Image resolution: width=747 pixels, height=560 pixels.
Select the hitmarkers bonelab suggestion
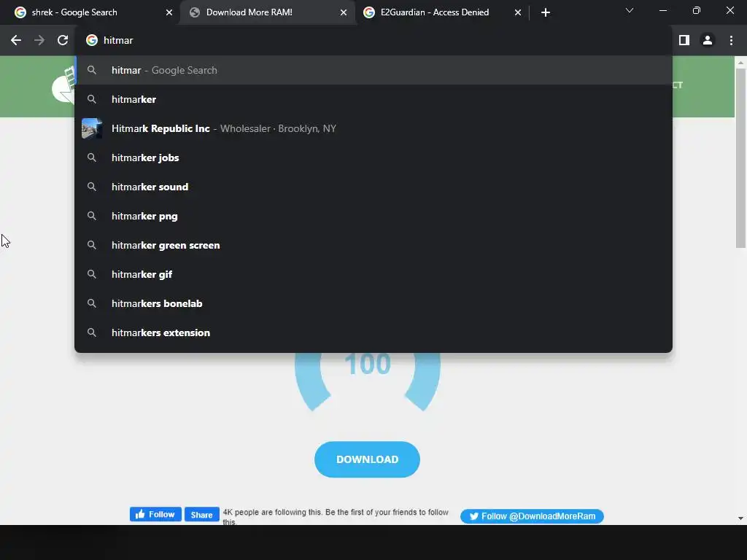tap(374, 303)
